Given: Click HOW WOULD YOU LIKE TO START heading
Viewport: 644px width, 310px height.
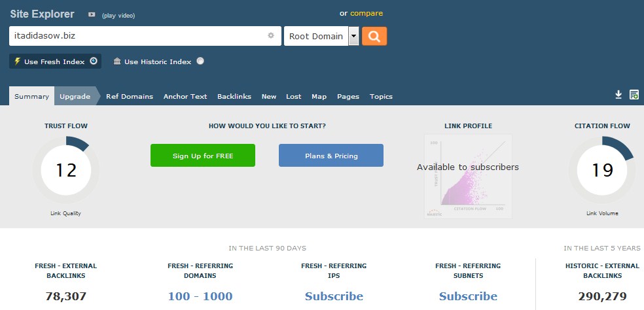Looking at the screenshot, I should [x=268, y=126].
